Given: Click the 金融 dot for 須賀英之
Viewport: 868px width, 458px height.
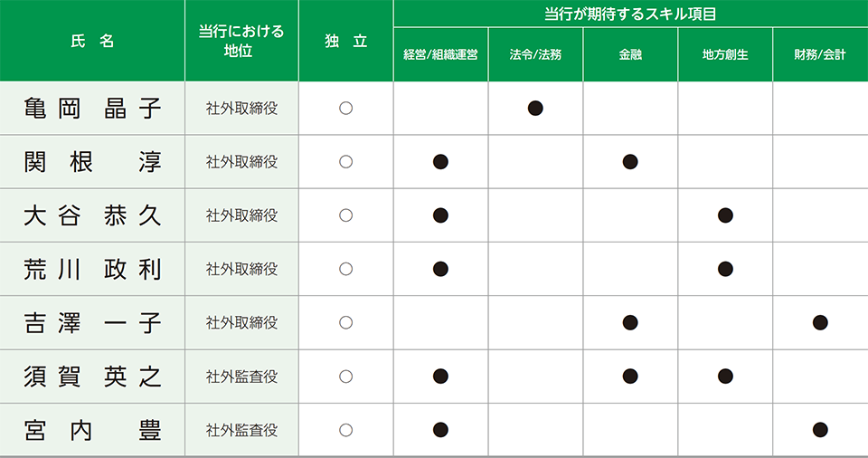Looking at the screenshot, I should (630, 377).
